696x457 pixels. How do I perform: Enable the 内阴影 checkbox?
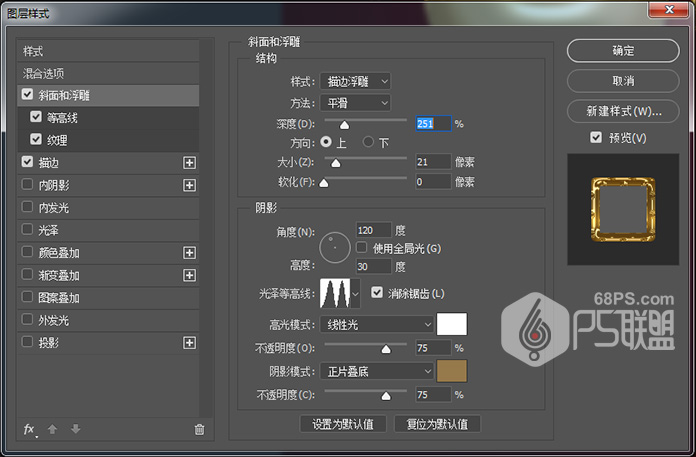point(27,185)
